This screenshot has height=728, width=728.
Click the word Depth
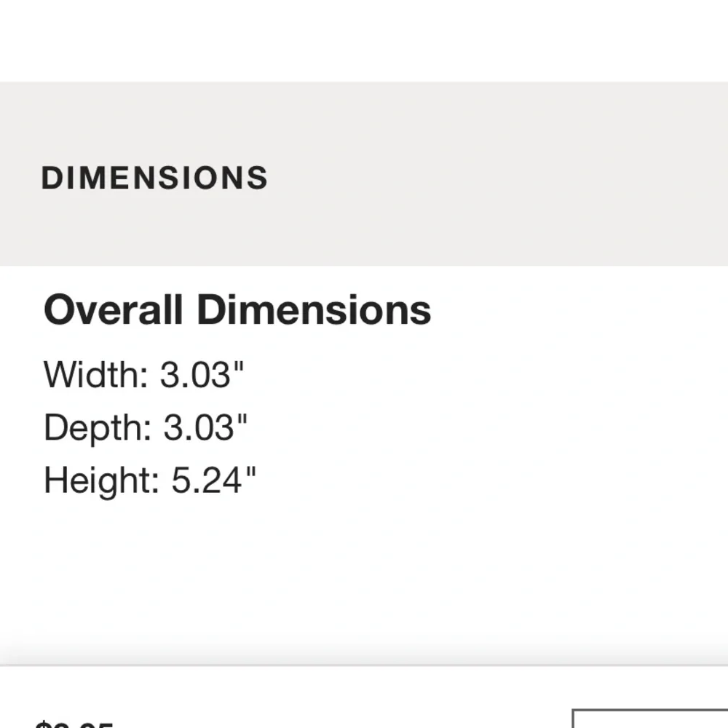(x=98, y=427)
